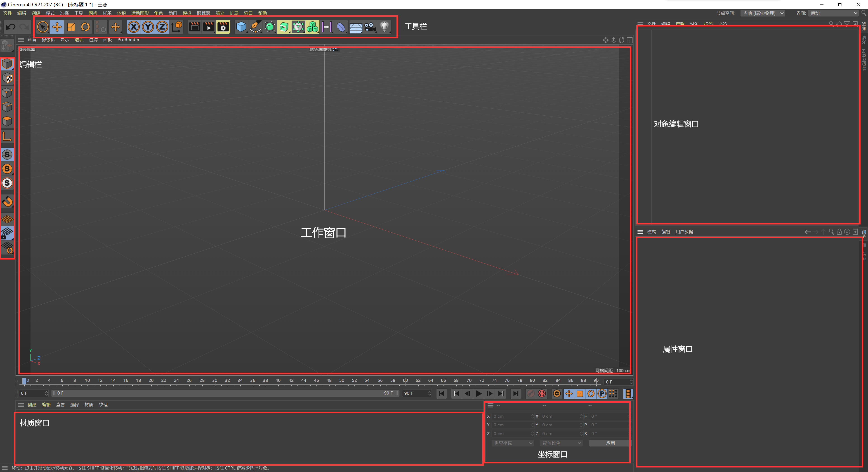
Task: Click the Record Active Objects key button
Action: (x=531, y=394)
